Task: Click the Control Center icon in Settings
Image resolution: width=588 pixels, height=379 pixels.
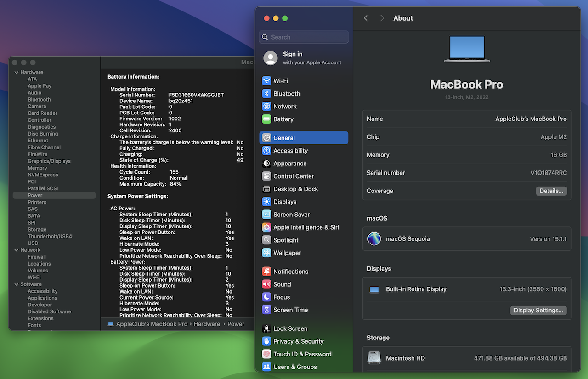Action: coord(266,176)
